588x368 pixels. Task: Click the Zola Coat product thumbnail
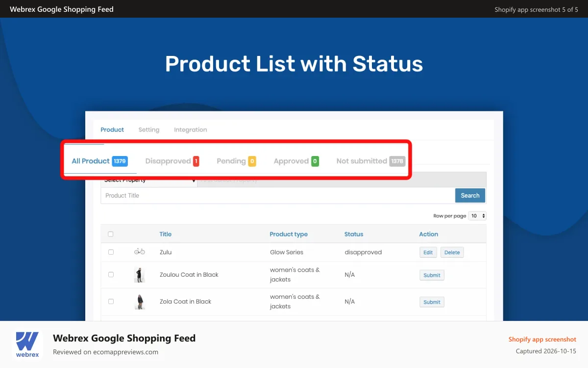(140, 302)
